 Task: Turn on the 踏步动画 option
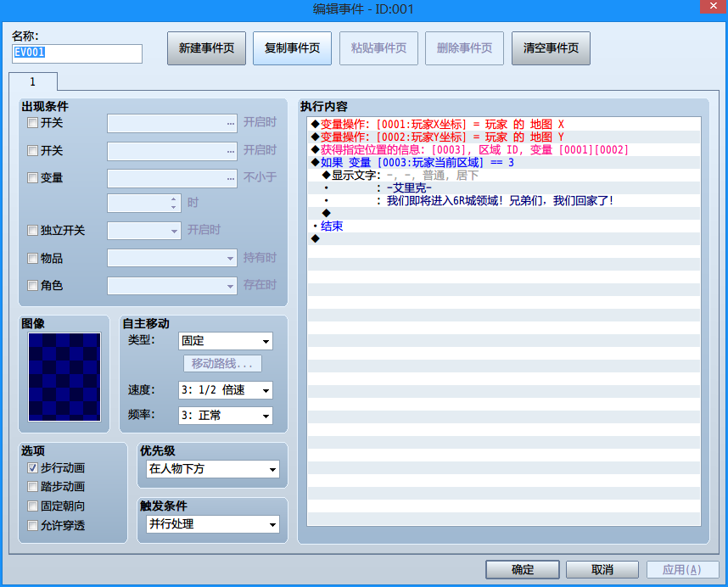32,486
